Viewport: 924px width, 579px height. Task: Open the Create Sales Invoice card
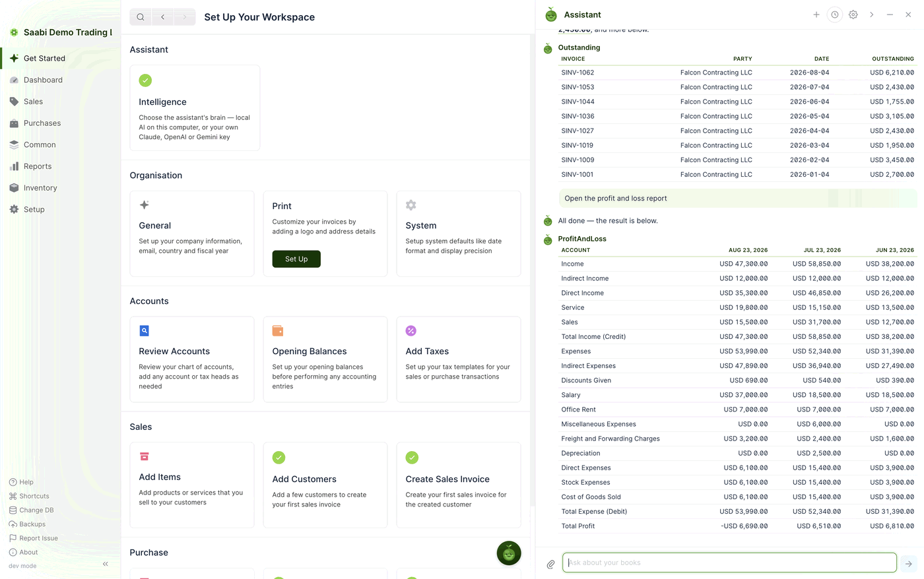459,485
